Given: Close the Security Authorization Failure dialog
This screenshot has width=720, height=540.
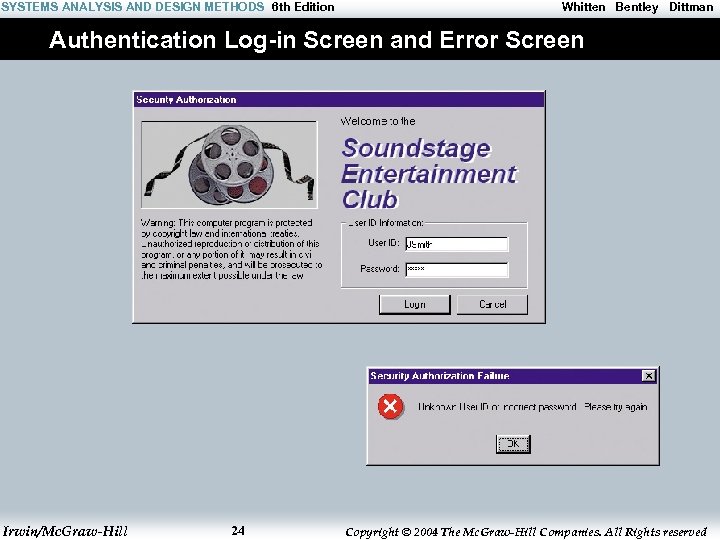Looking at the screenshot, I should 648,376.
